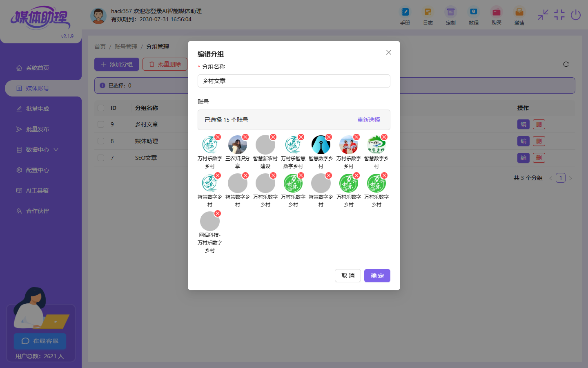Open 配置中心 in the sidebar

[38, 170]
